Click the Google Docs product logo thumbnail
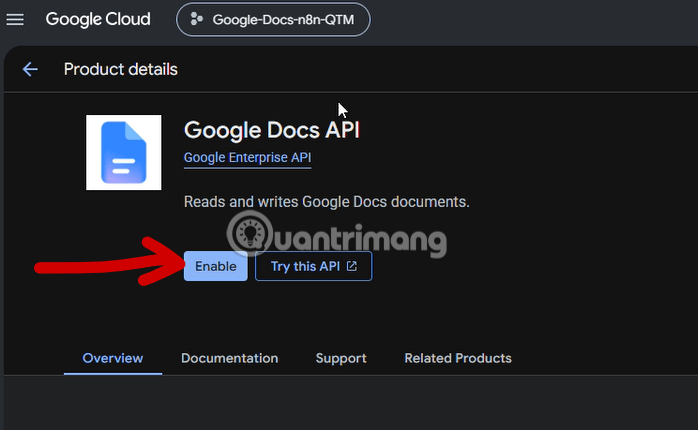This screenshot has width=698, height=430. coord(124,152)
